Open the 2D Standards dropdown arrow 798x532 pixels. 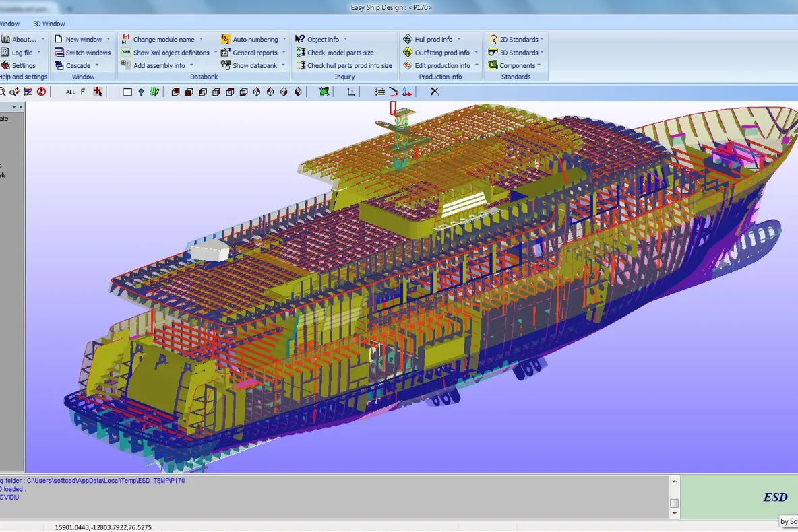click(x=542, y=39)
